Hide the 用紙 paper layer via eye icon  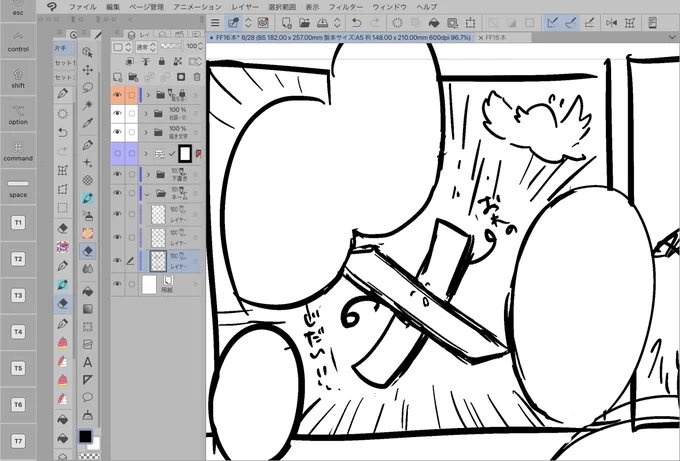[x=117, y=284]
